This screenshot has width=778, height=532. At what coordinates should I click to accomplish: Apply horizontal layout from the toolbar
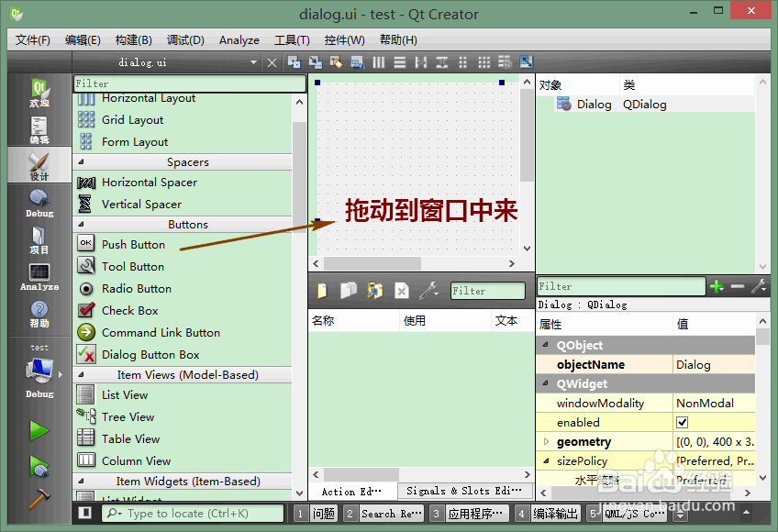pos(379,62)
